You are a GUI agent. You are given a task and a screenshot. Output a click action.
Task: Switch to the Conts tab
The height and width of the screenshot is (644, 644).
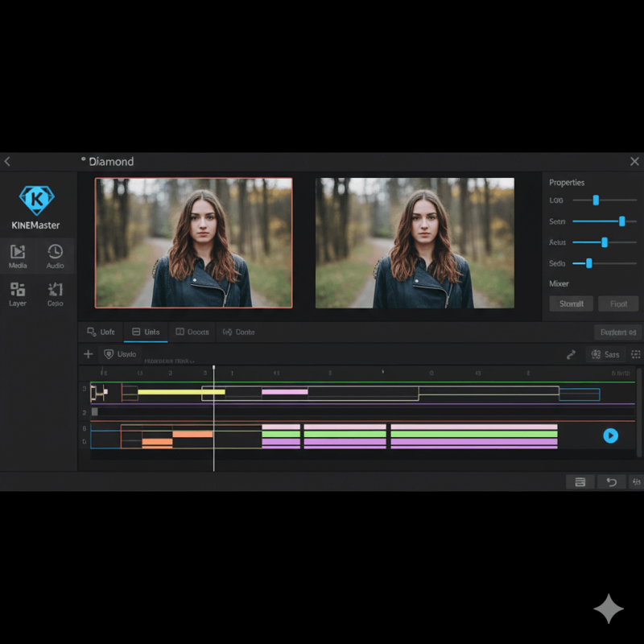[x=239, y=332]
